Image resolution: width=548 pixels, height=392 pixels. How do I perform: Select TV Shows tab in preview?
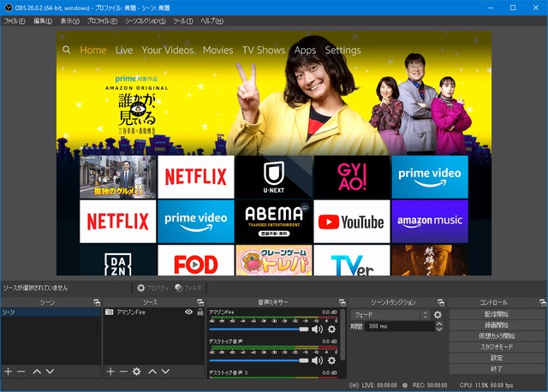click(264, 50)
